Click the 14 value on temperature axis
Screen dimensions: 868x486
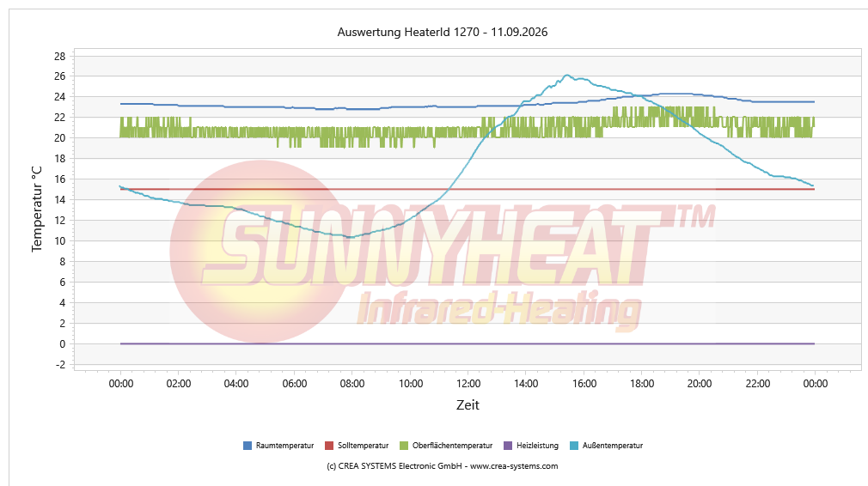coord(60,199)
